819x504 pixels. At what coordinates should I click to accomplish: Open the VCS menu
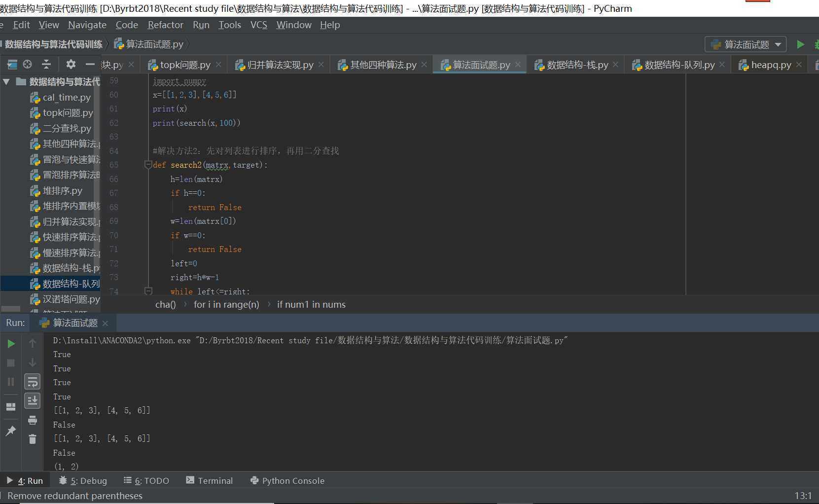pos(259,25)
